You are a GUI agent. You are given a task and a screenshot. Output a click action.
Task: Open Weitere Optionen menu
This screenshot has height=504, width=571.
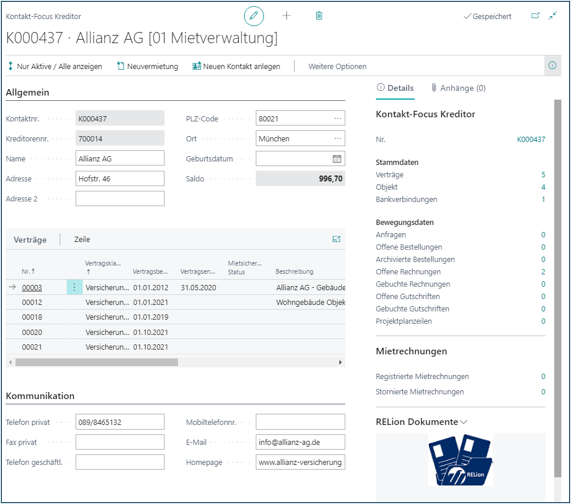[337, 66]
